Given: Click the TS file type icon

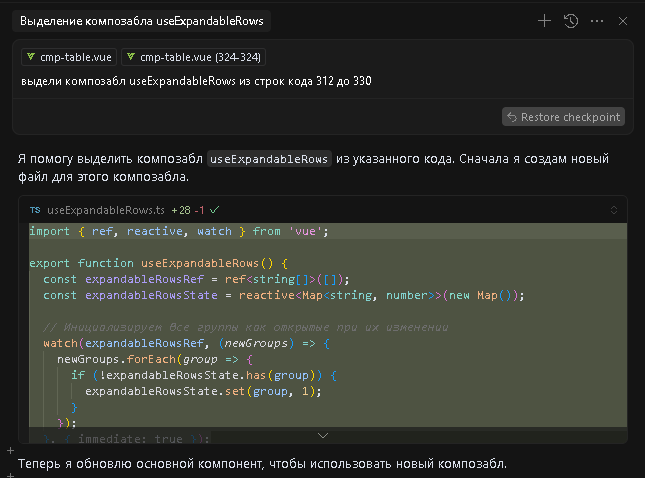Looking at the screenshot, I should tap(35, 210).
